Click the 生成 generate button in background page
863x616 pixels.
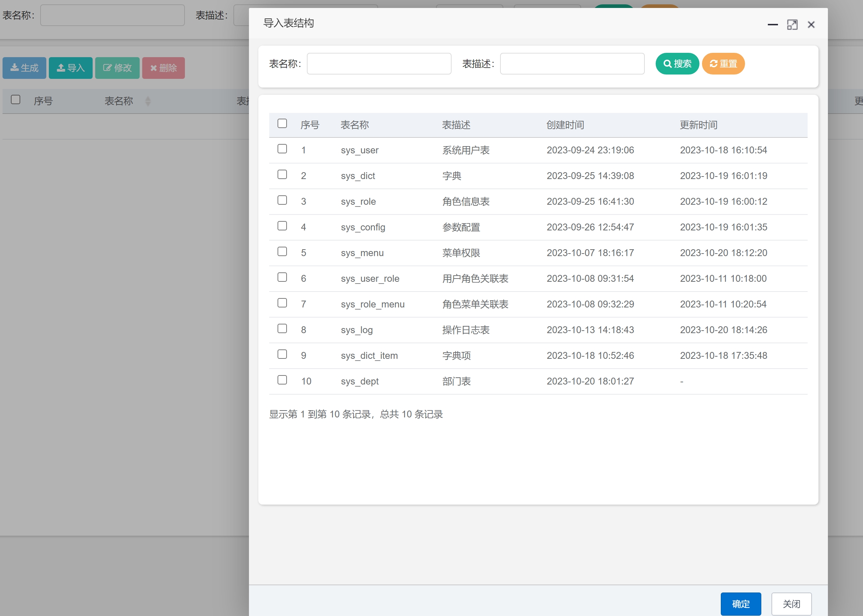(24, 68)
